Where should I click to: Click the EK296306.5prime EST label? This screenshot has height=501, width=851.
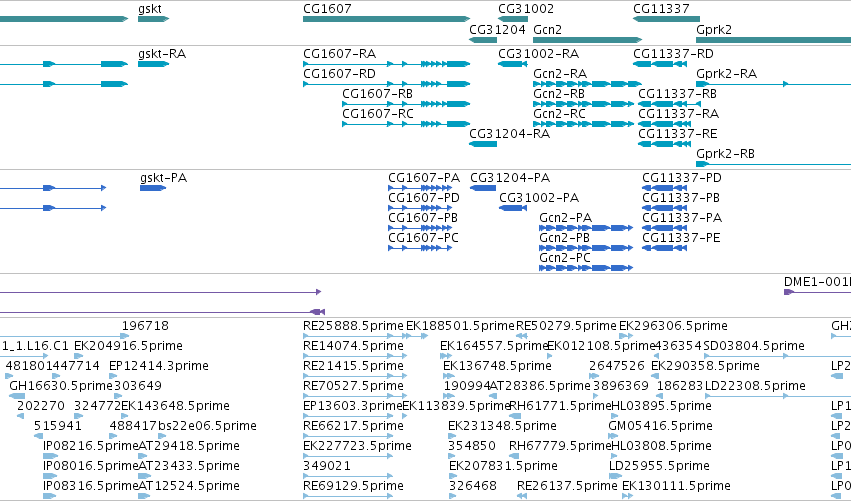tap(674, 326)
